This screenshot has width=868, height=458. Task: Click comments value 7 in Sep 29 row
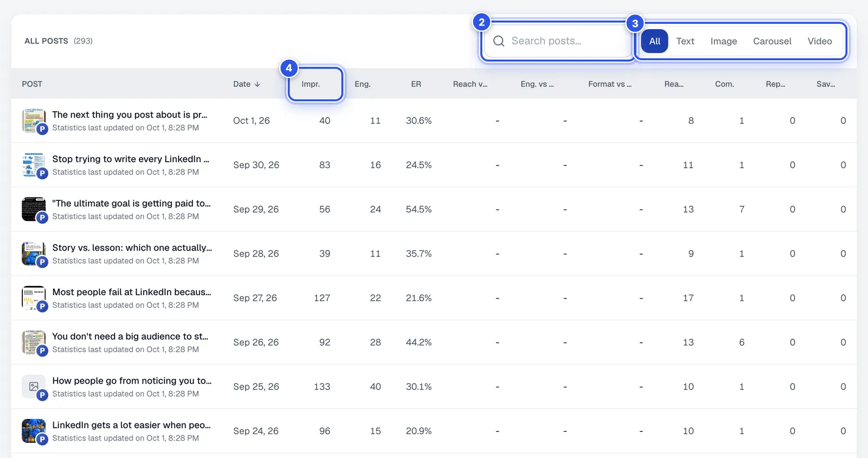click(x=742, y=209)
